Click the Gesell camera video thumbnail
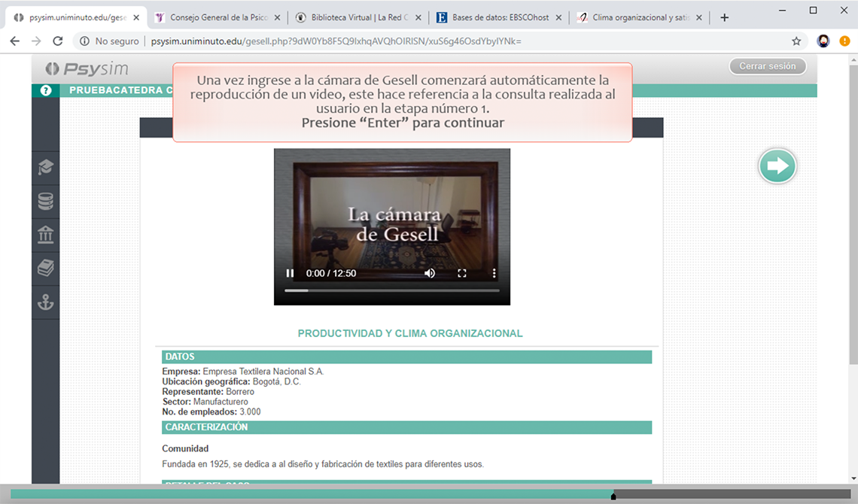This screenshot has height=504, width=858. click(392, 226)
